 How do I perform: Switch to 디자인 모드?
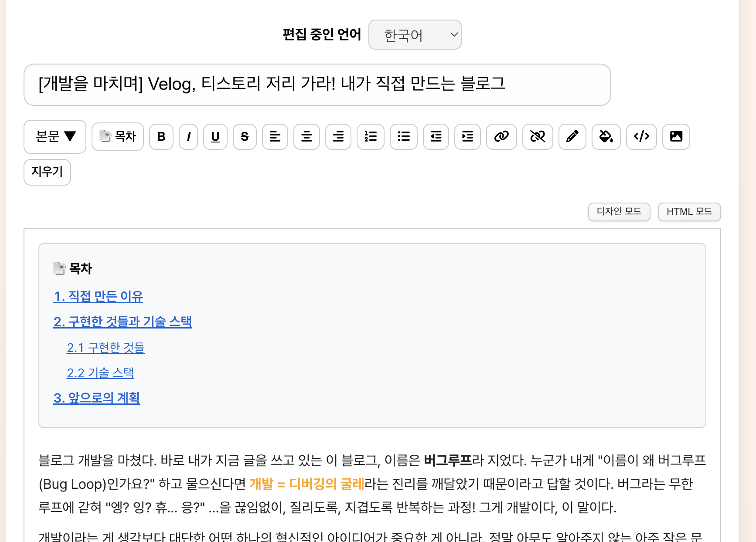point(619,212)
